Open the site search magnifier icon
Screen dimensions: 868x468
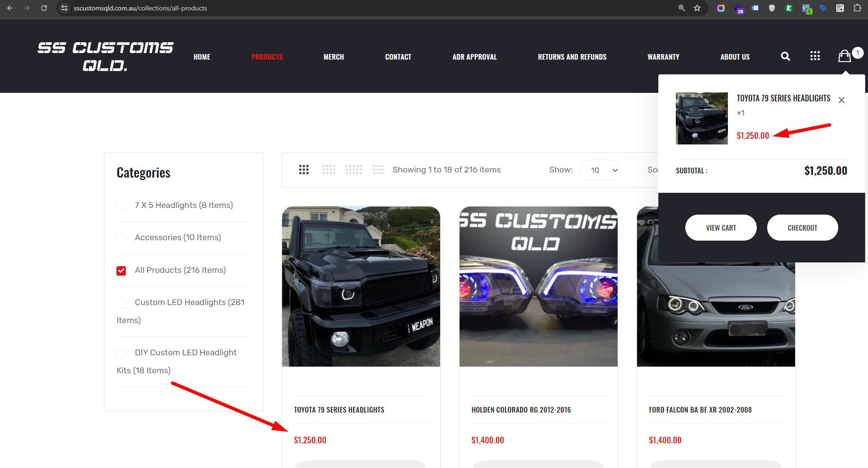coord(785,56)
